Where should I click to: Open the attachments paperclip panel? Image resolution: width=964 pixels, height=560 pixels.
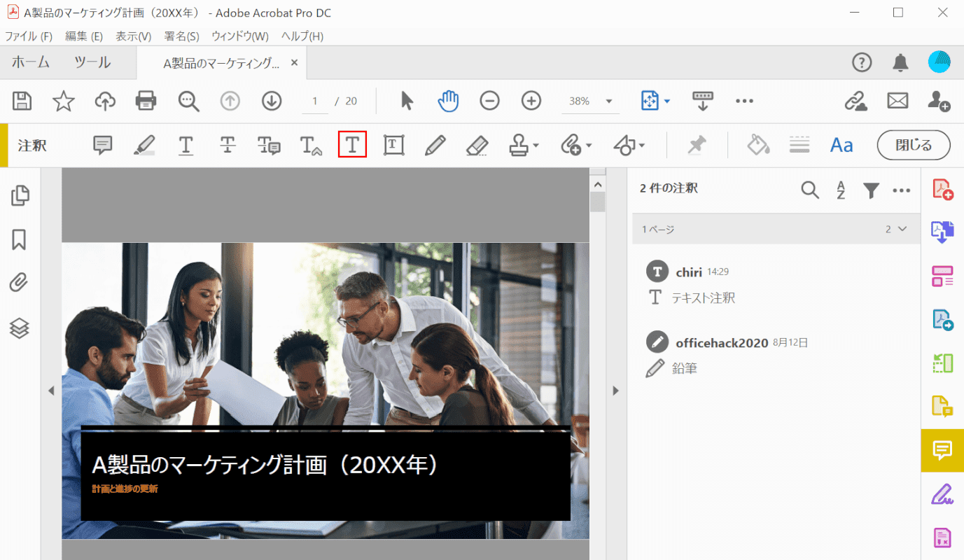20,283
